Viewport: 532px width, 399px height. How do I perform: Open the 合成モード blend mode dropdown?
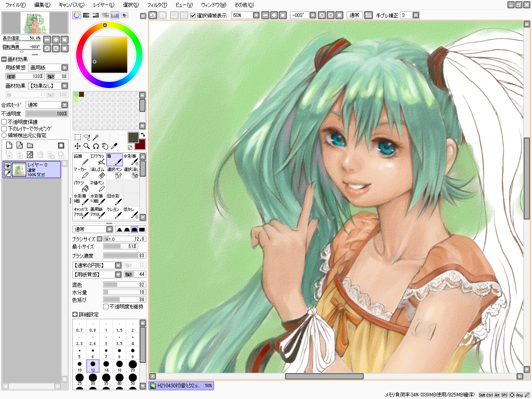tap(64, 105)
